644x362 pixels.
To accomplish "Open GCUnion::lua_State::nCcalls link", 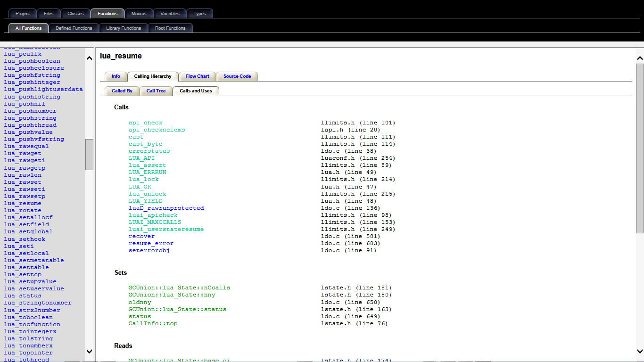I will point(179,288).
